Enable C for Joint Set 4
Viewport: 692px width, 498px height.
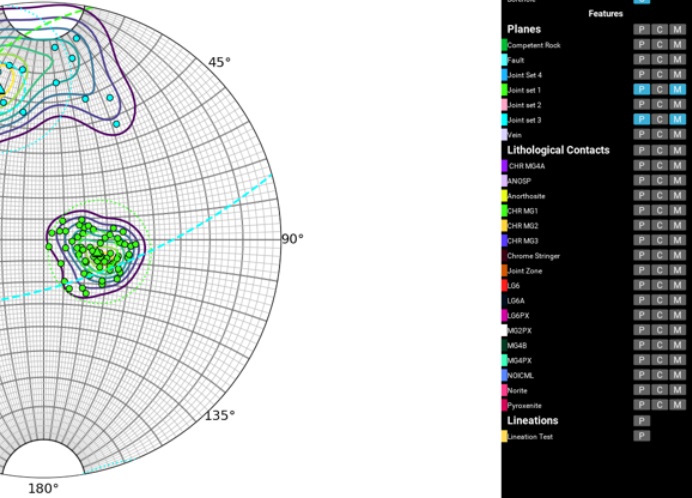(x=659, y=75)
